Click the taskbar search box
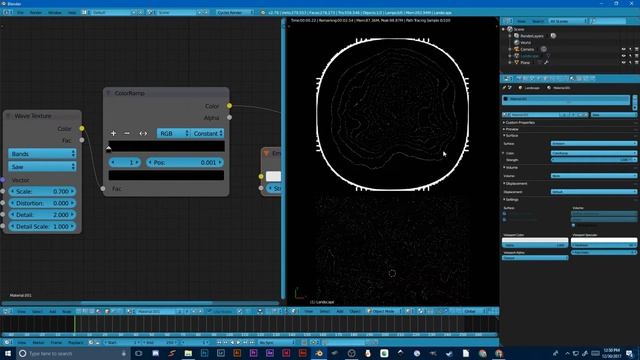The image size is (640, 360). tap(73, 353)
